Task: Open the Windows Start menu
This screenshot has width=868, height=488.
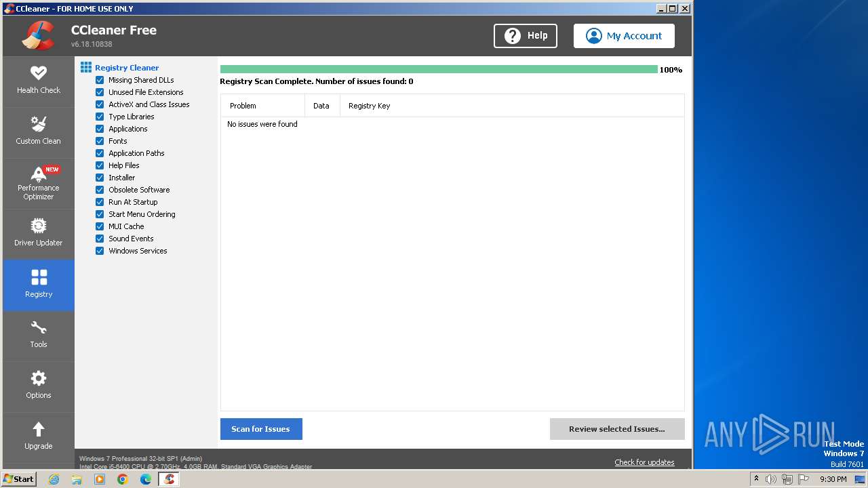Action: (x=18, y=479)
